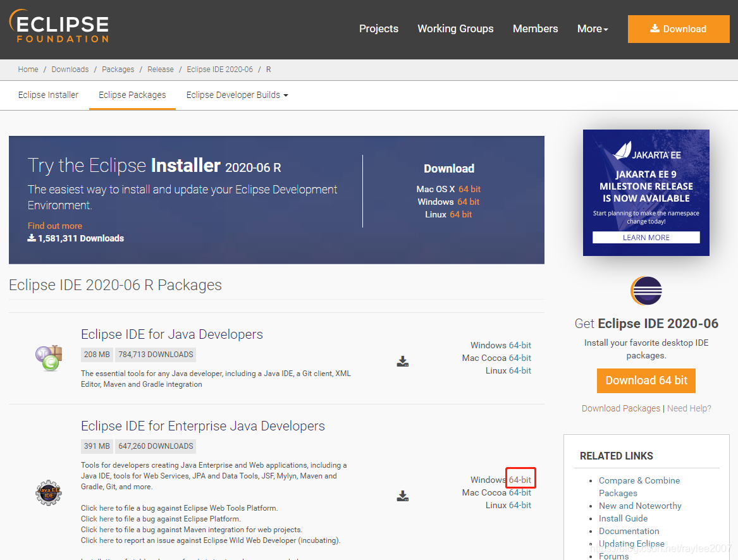Click Windows 64-bit for Java Developers
The width and height of the screenshot is (738, 560).
pos(520,345)
